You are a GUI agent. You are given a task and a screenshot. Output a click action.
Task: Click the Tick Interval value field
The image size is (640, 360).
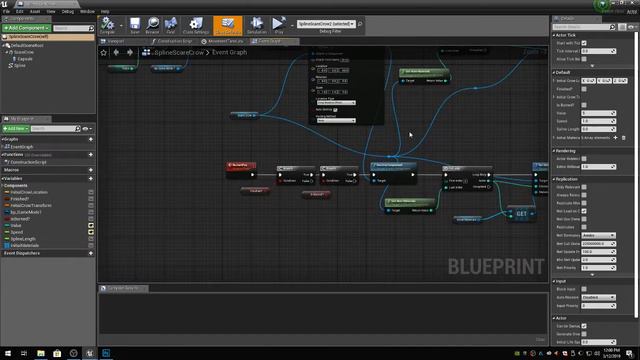[x=598, y=51]
